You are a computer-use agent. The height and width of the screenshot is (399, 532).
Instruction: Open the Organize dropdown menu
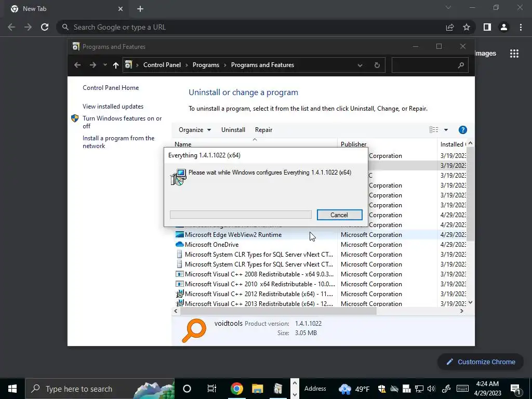195,129
